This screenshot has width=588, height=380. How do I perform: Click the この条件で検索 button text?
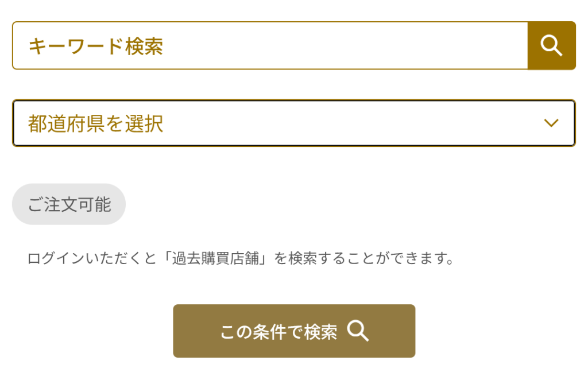[x=278, y=332]
